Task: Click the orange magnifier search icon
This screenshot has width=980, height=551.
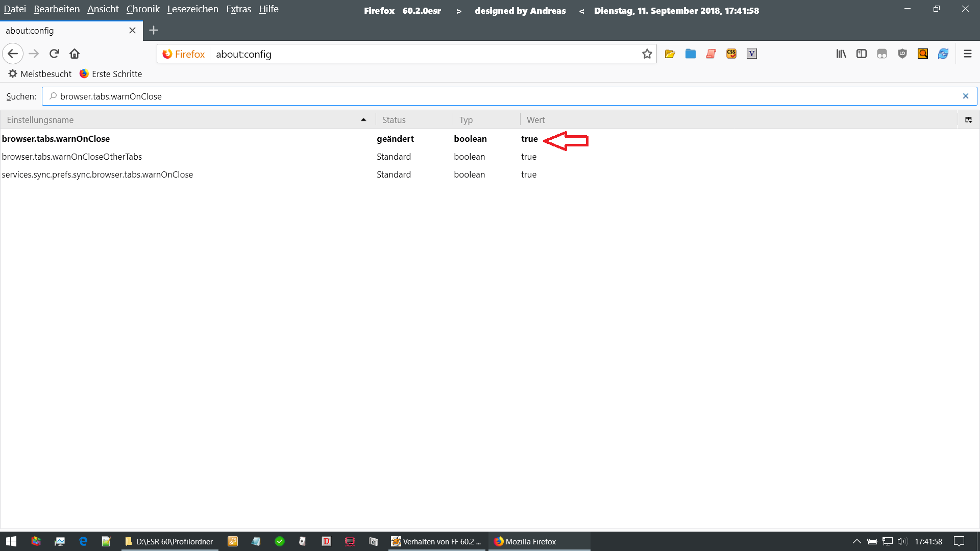Action: click(923, 54)
